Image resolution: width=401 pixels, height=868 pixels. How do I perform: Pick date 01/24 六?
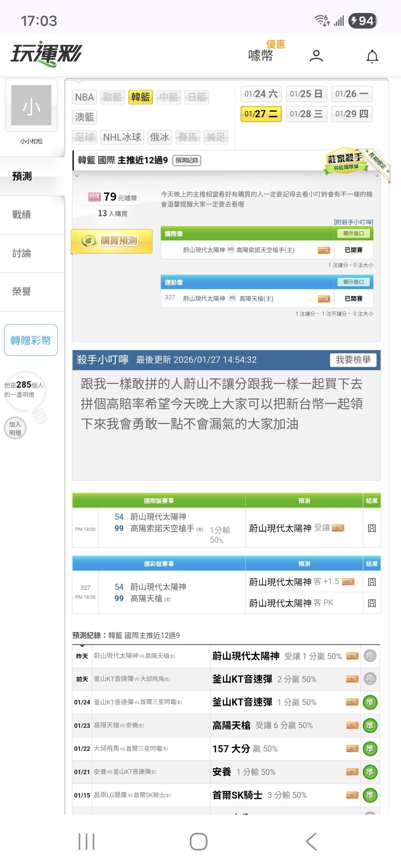261,94
